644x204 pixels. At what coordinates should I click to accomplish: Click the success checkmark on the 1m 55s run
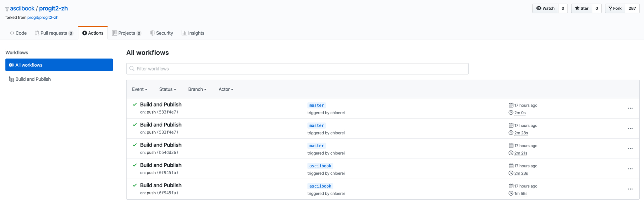pos(135,185)
